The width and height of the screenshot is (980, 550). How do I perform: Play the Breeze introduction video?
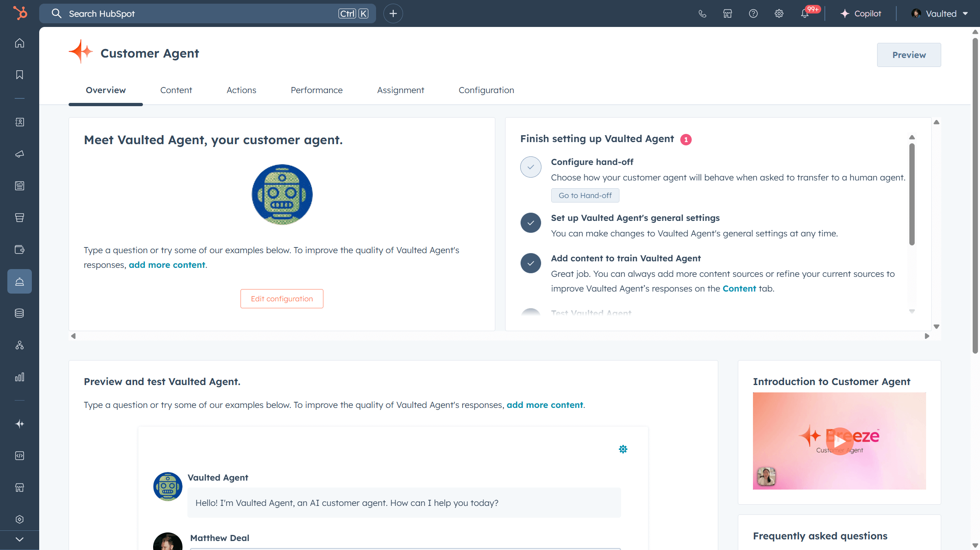tap(840, 441)
